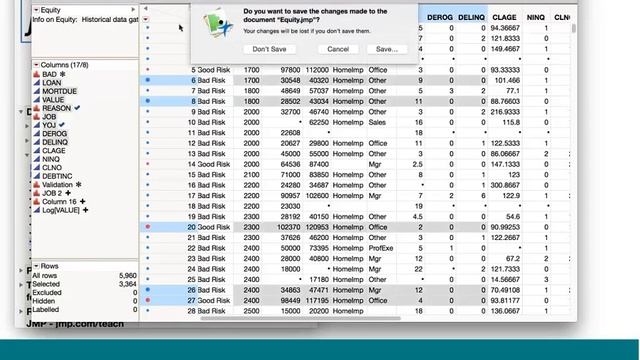Click the 'Selected' row count 3,364

128,284
